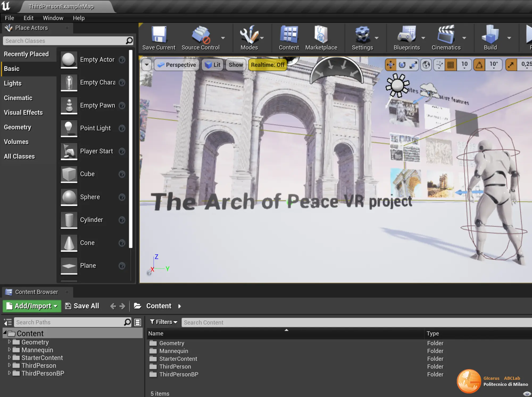Open the Filters dropdown in Content Browser
Viewport: 532px width, 397px height.
point(163,322)
